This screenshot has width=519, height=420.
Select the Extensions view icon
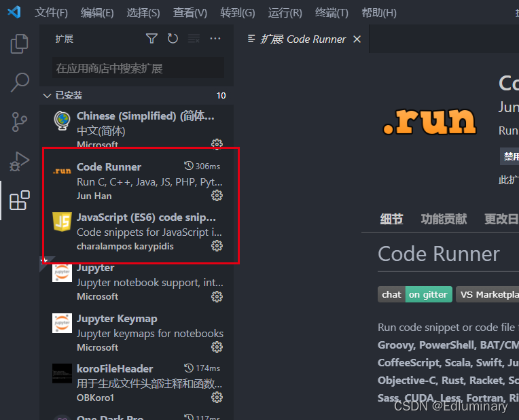pos(20,200)
